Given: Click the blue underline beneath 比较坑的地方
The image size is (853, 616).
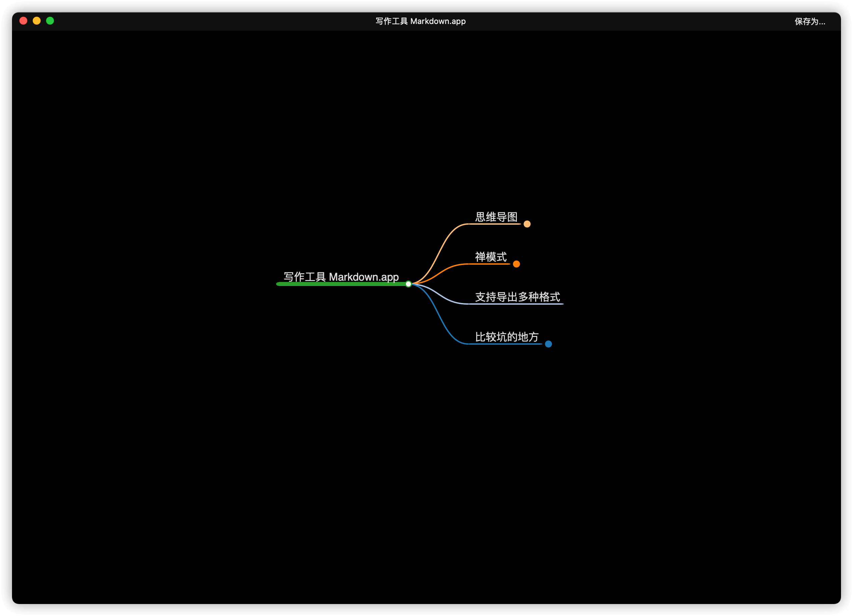Looking at the screenshot, I should pos(506,344).
